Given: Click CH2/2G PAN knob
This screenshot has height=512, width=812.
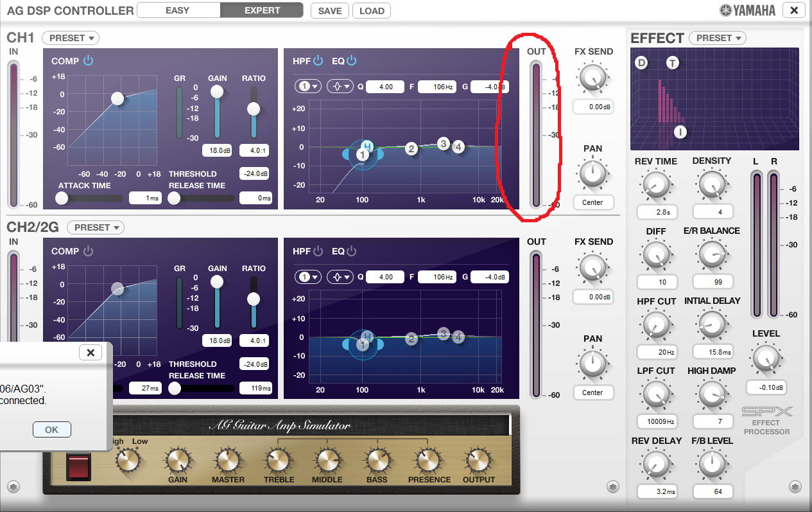Looking at the screenshot, I should click(592, 364).
